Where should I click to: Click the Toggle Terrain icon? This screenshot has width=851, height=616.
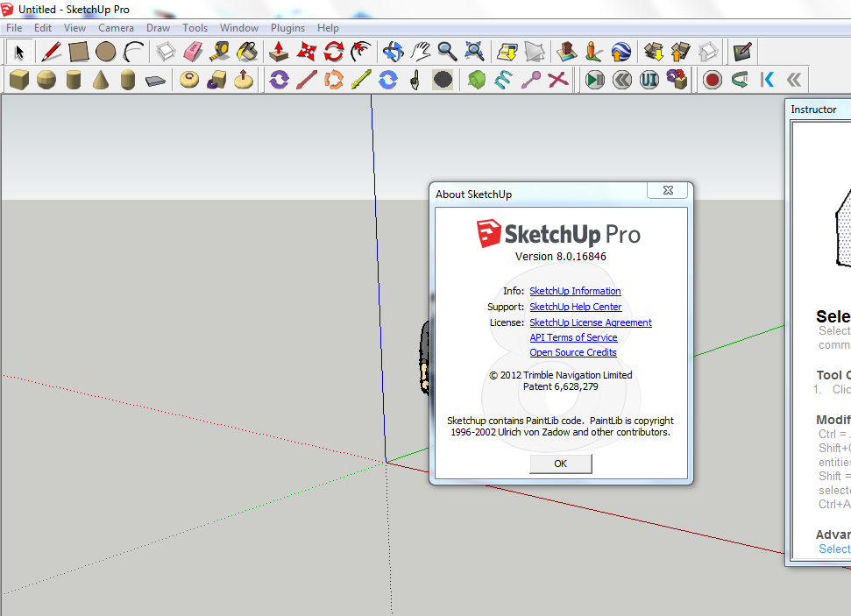(x=535, y=52)
